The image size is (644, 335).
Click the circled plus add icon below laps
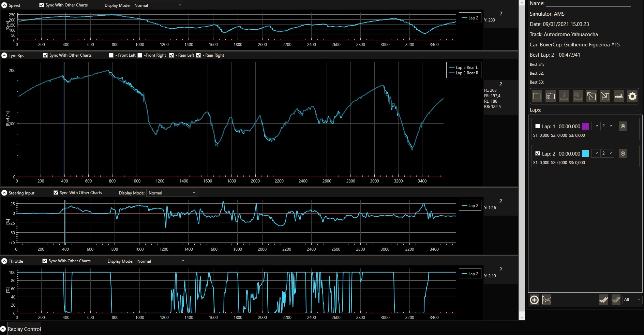point(534,300)
